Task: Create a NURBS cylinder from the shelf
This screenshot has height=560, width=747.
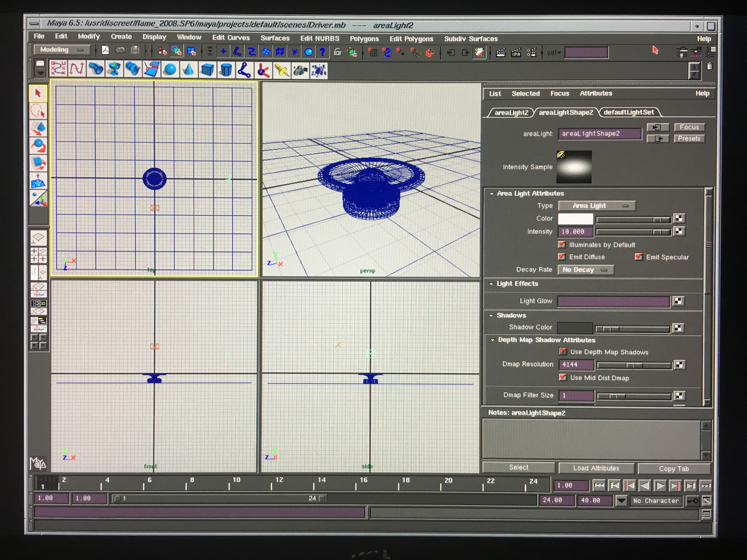Action: [x=226, y=70]
